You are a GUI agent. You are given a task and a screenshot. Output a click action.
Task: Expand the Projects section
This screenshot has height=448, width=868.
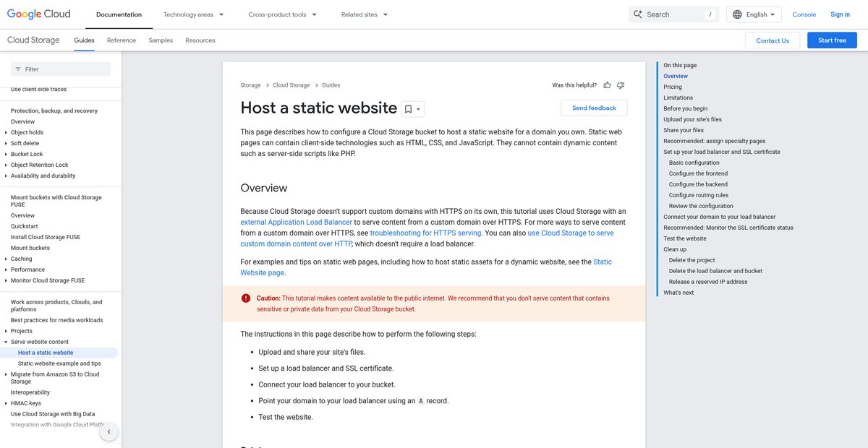pos(7,332)
